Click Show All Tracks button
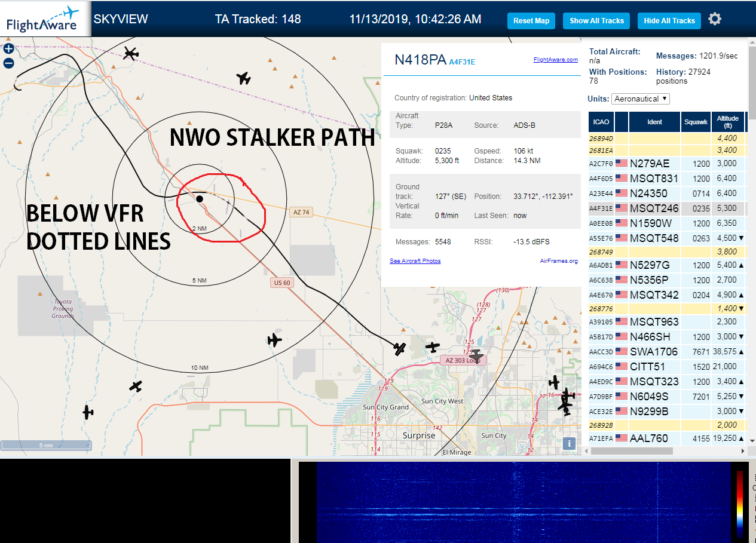The width and height of the screenshot is (756, 543). coord(596,20)
